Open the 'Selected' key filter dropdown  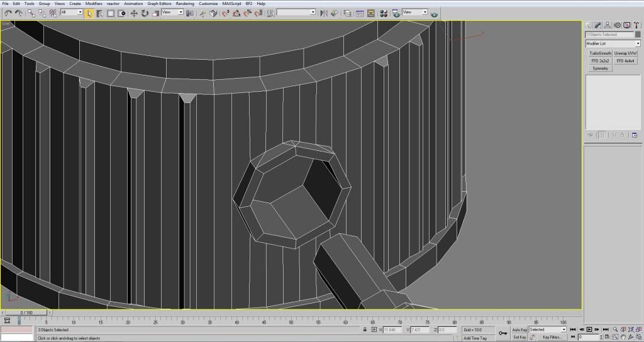point(547,329)
